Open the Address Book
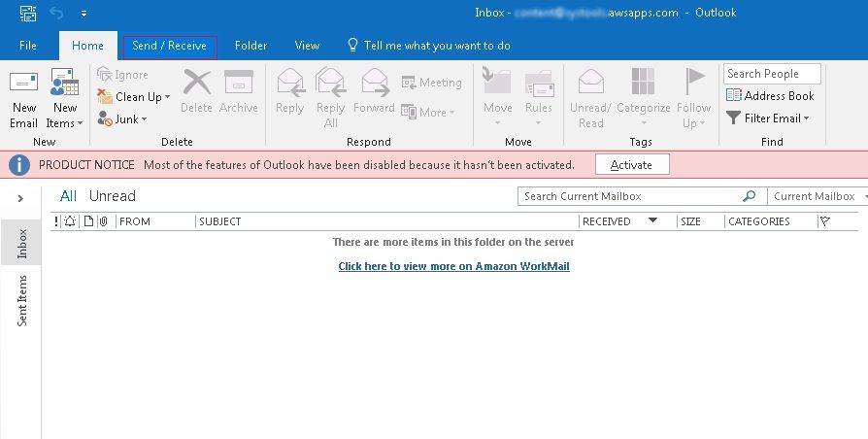868x439 pixels. coord(770,96)
